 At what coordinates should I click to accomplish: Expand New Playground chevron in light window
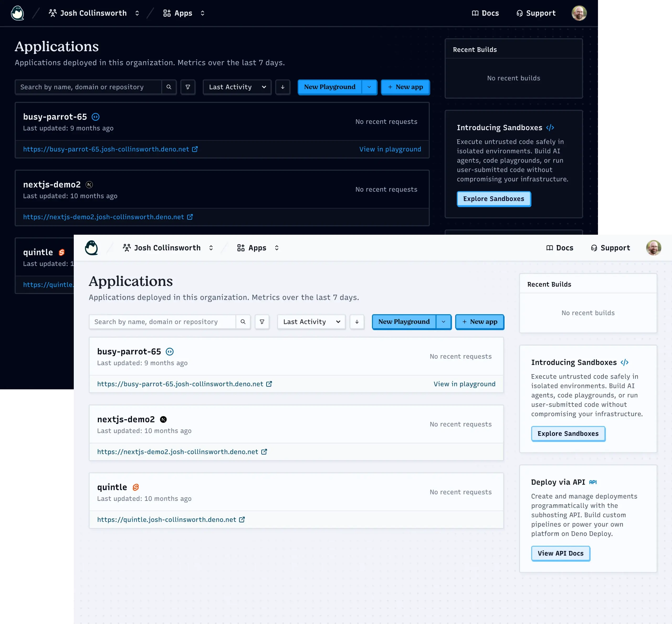pos(444,322)
